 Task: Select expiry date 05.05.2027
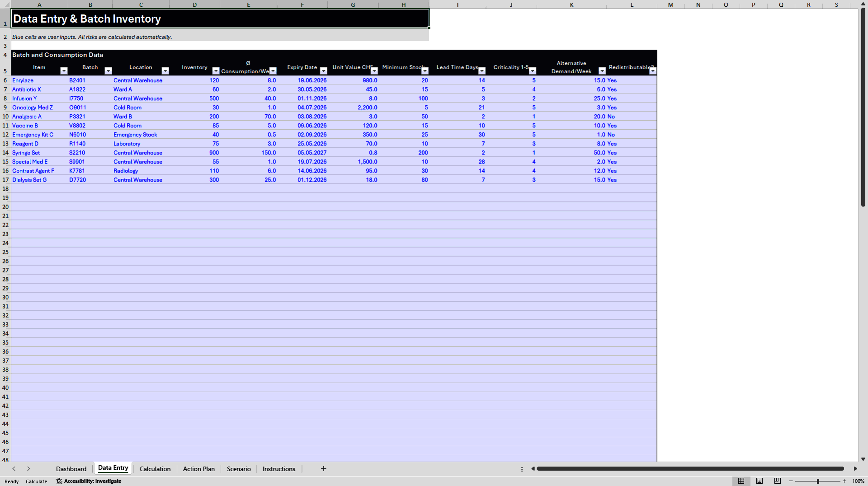point(302,153)
